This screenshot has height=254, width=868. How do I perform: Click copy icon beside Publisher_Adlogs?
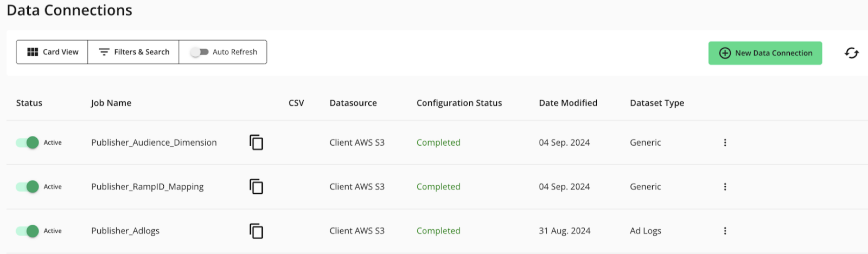(x=256, y=231)
